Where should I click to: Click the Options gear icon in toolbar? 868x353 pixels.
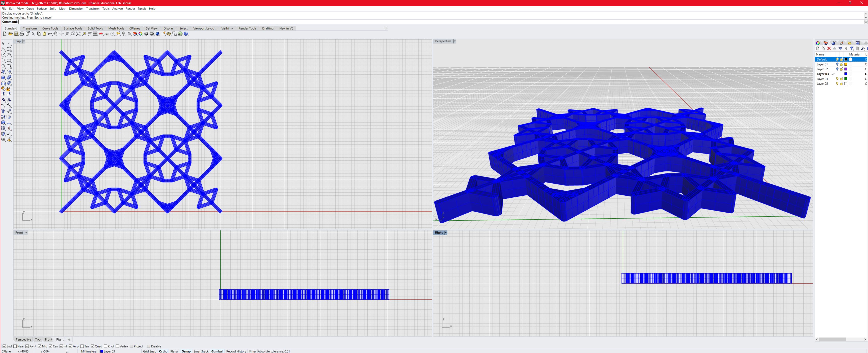tap(169, 34)
